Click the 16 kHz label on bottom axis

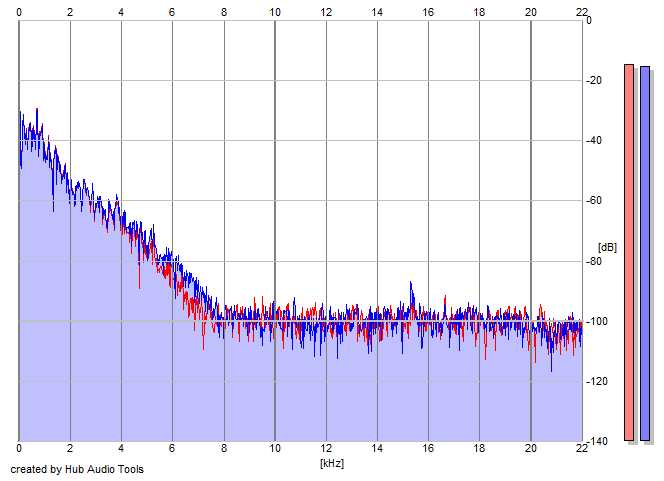(428, 448)
